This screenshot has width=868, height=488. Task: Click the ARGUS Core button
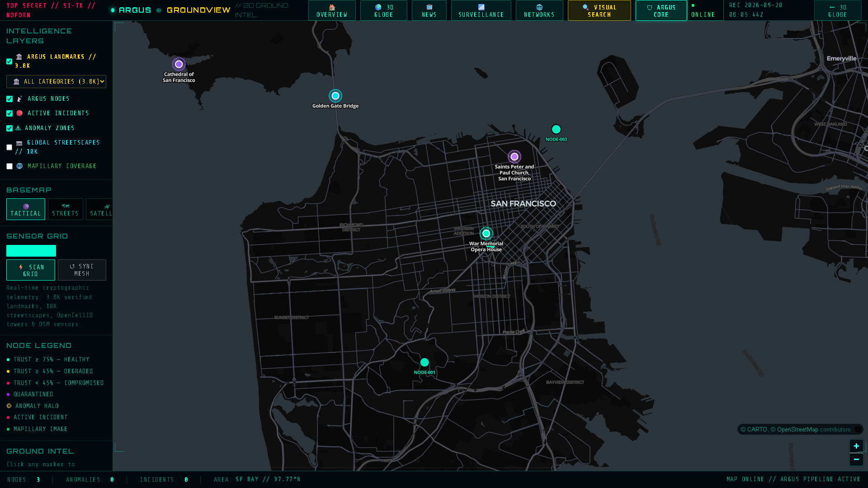pyautogui.click(x=661, y=10)
